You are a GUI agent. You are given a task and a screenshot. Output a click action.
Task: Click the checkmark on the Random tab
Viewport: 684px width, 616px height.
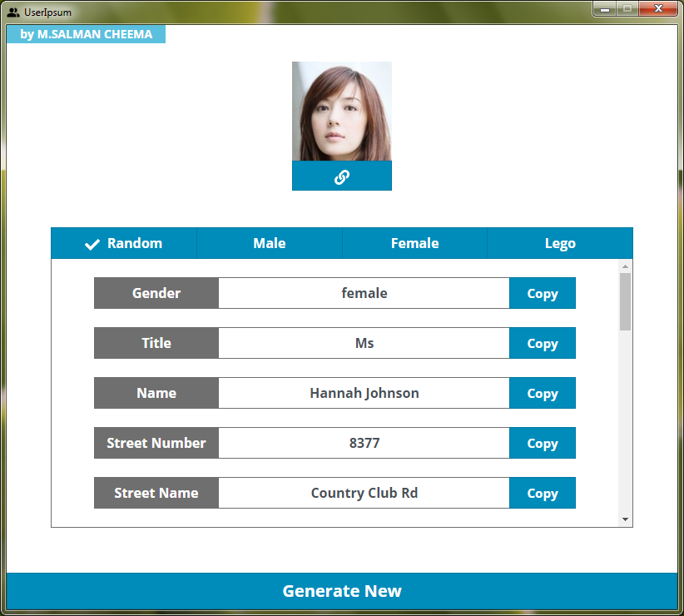coord(92,243)
